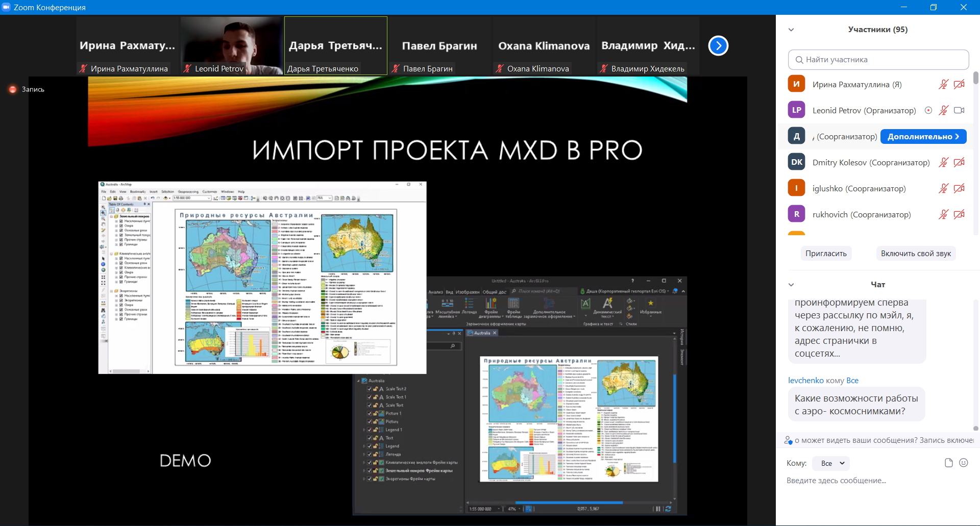Click the participants list scrollbar
This screenshot has width=980, height=526.
(x=975, y=78)
